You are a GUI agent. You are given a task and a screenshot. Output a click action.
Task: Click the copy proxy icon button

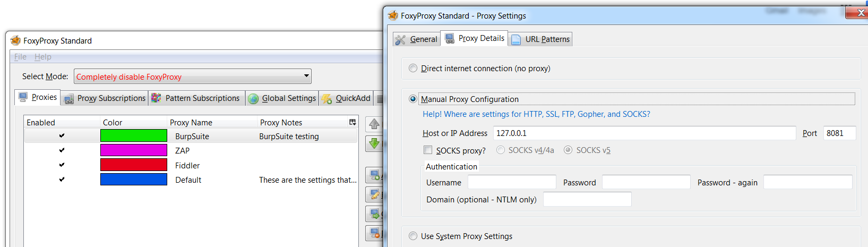point(374,214)
